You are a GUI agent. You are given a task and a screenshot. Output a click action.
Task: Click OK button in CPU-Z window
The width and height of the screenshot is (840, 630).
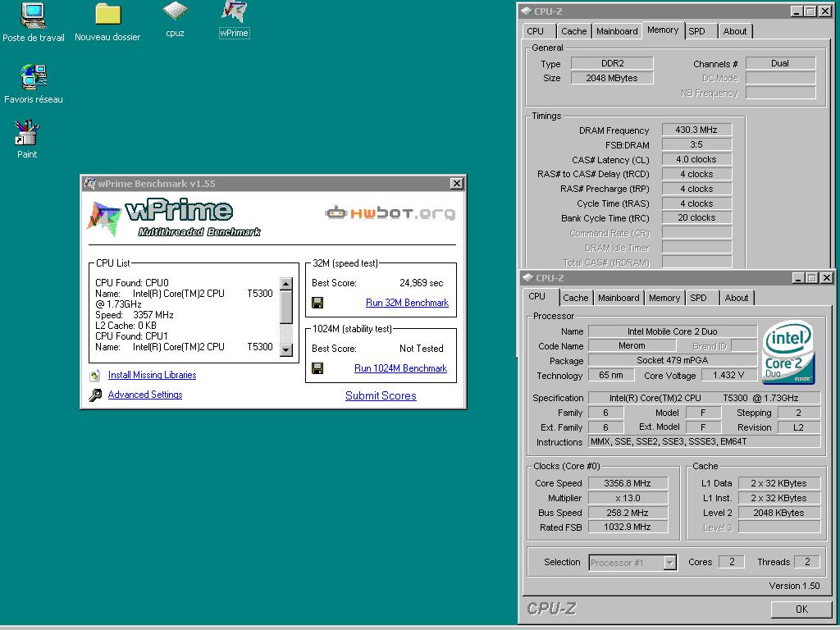(801, 609)
